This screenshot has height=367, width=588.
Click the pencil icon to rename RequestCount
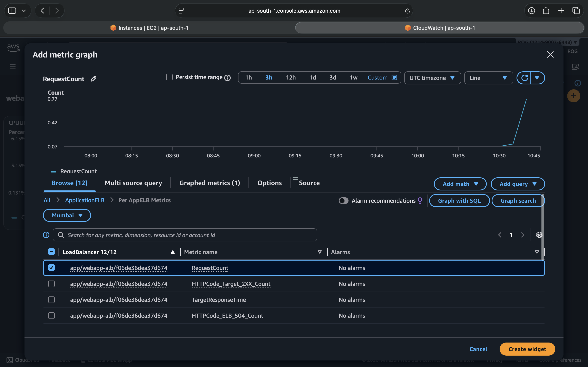point(93,79)
